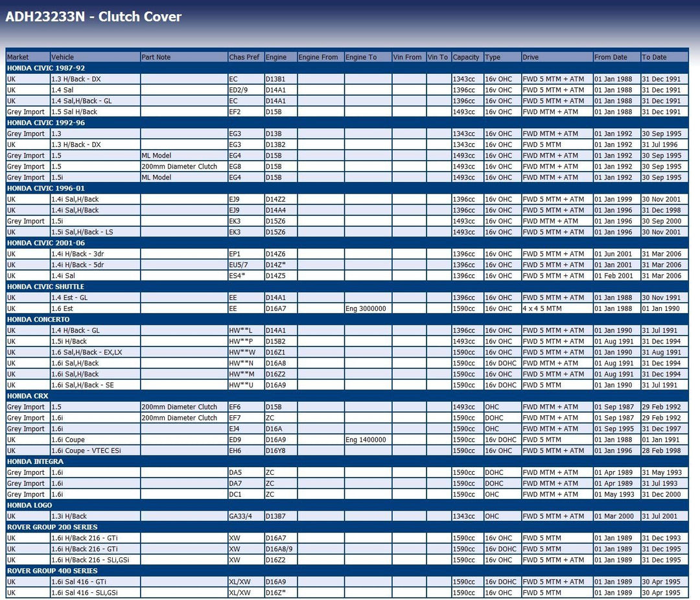
Task: Select the 'HONDA CIVIC 1987-92' section heading
Action: coord(46,68)
